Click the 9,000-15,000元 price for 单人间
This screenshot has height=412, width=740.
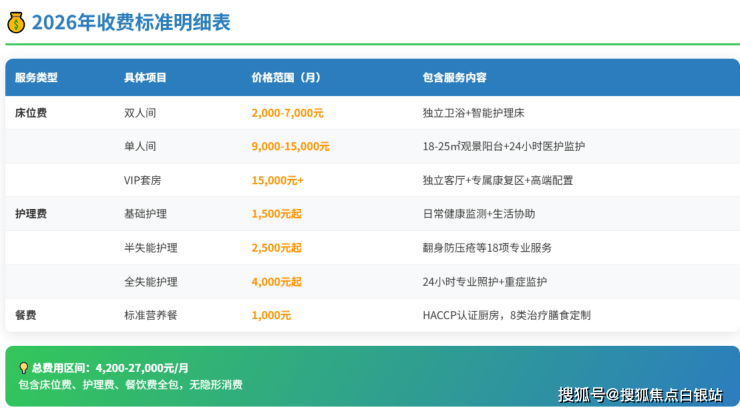point(290,146)
